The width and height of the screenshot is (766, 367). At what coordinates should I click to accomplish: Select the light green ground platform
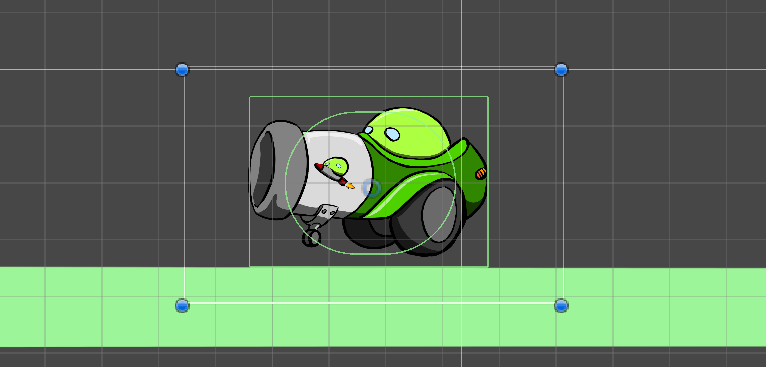[383, 307]
